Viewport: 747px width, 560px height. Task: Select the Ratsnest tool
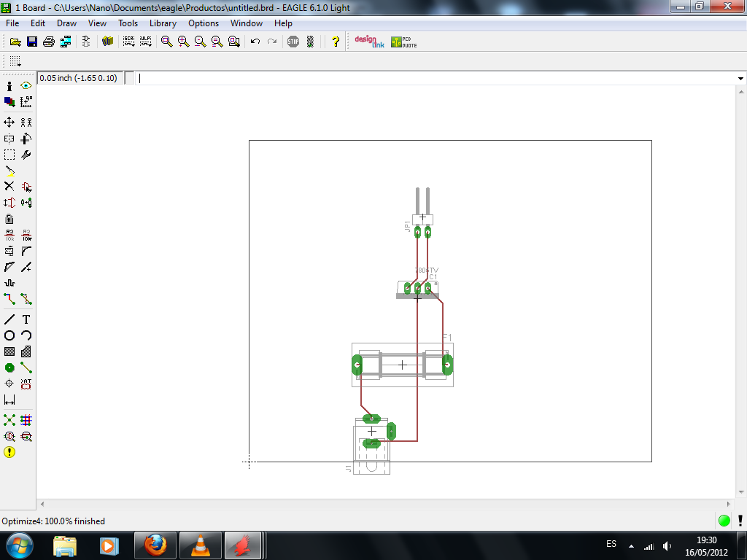point(9,420)
